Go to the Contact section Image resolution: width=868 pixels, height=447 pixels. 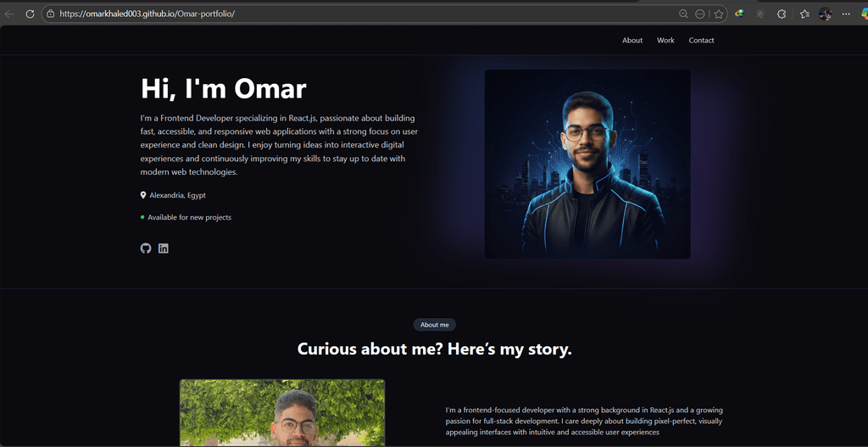[x=701, y=41]
